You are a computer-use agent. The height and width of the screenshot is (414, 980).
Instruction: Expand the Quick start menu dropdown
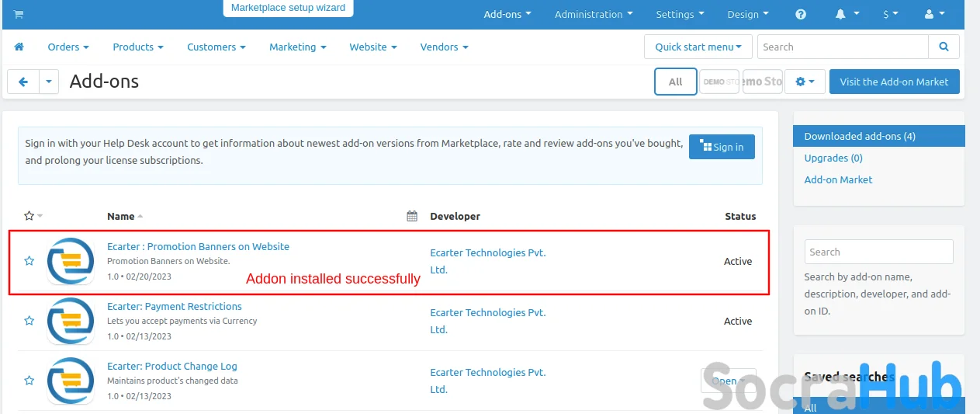698,47
